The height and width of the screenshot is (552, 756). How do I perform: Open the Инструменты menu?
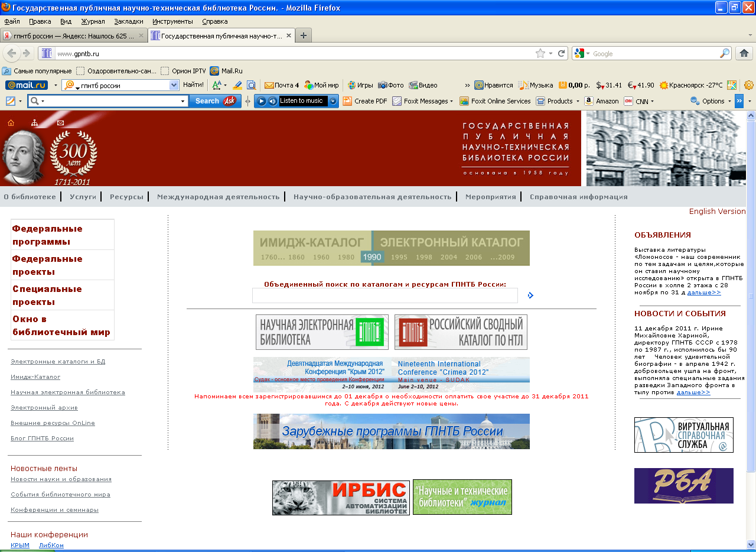(x=172, y=21)
